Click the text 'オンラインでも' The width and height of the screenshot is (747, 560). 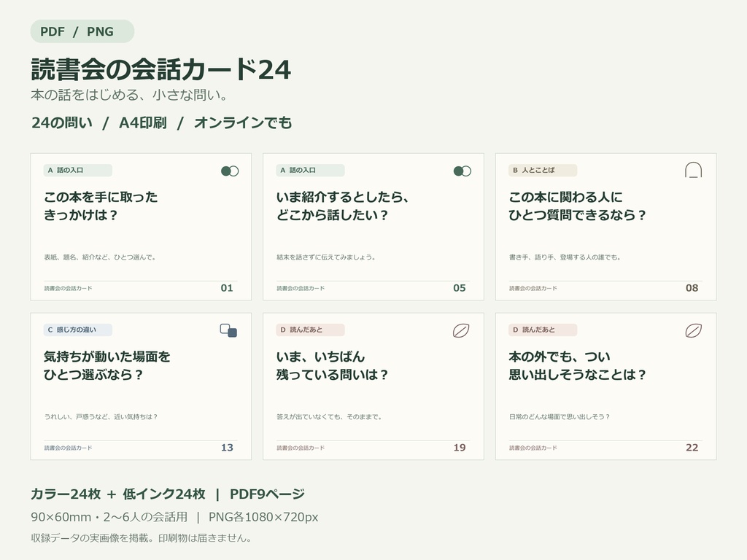coord(243,122)
